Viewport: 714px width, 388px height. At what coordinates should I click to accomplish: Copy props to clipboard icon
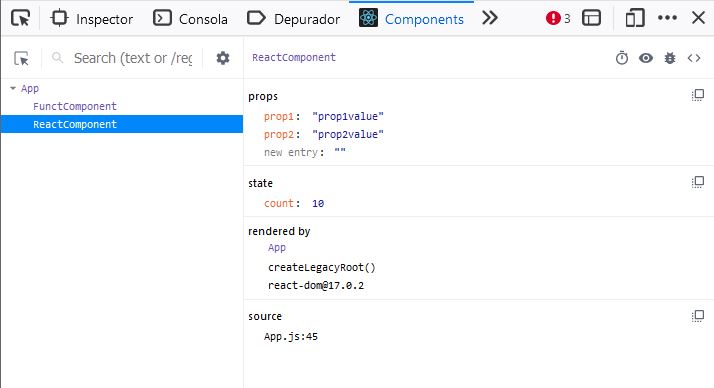tap(698, 95)
